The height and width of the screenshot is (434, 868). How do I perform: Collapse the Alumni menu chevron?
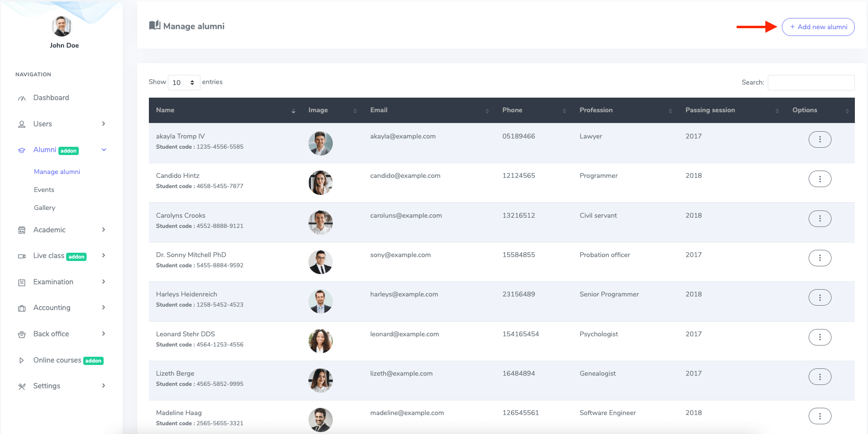click(104, 150)
